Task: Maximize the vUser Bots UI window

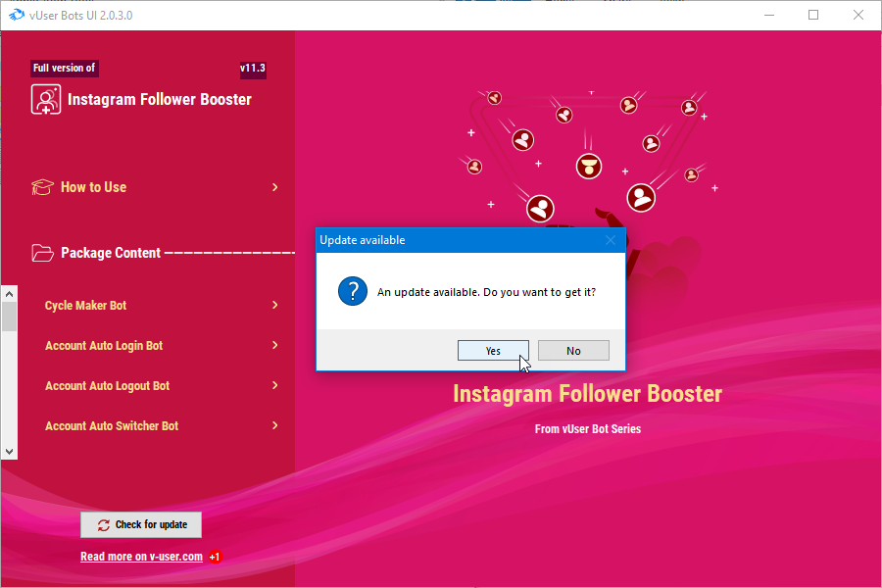Action: pos(813,16)
